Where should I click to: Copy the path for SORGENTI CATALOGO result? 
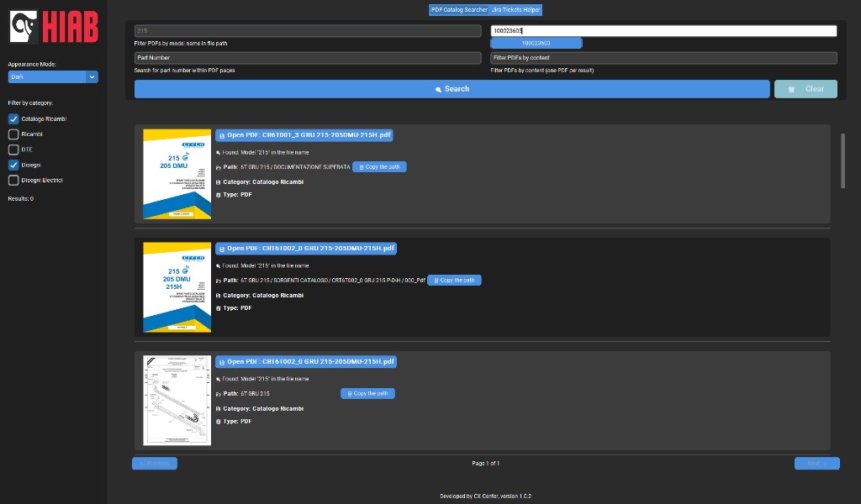coord(454,281)
